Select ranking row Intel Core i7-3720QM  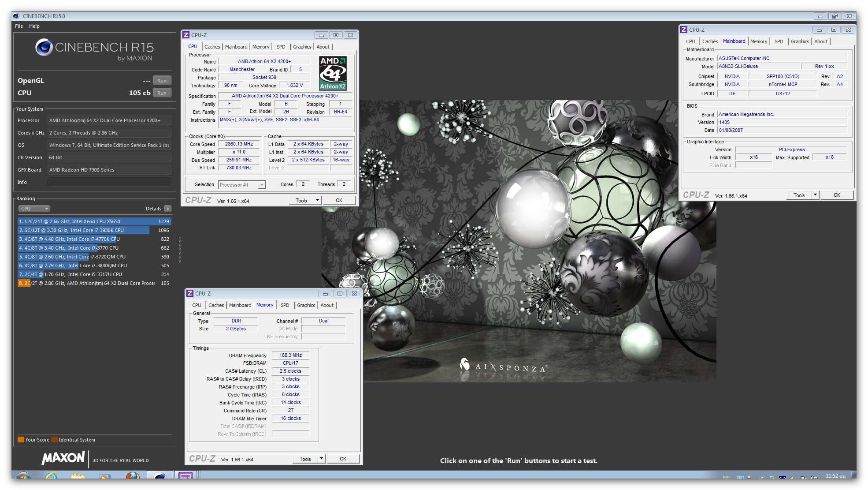[x=94, y=257]
